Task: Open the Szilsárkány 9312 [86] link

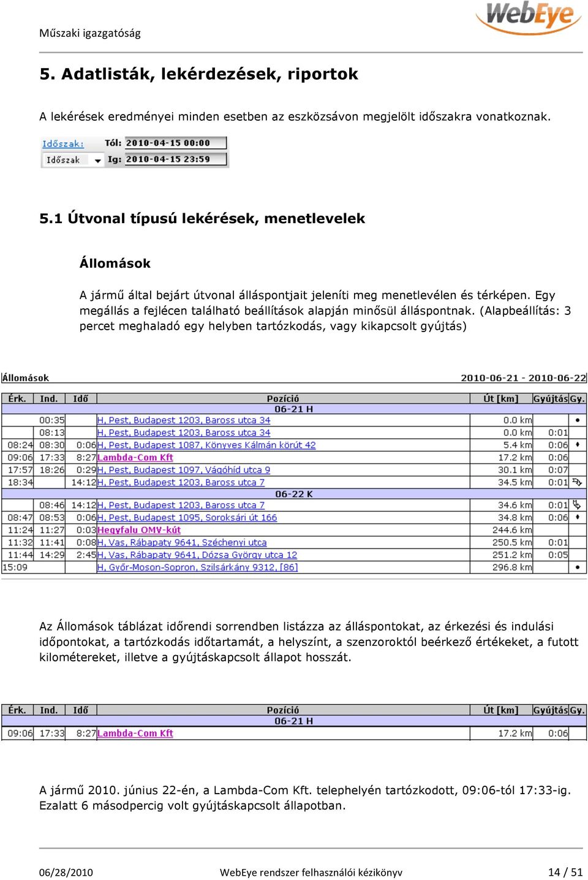Action: point(198,567)
